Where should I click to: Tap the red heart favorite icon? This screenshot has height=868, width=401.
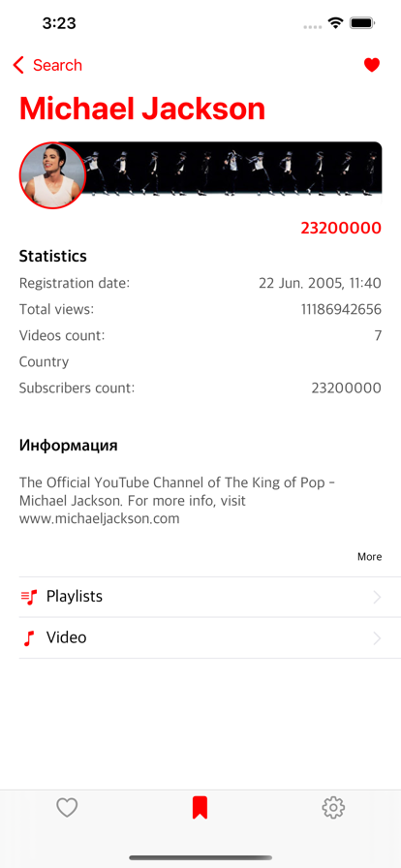click(372, 65)
